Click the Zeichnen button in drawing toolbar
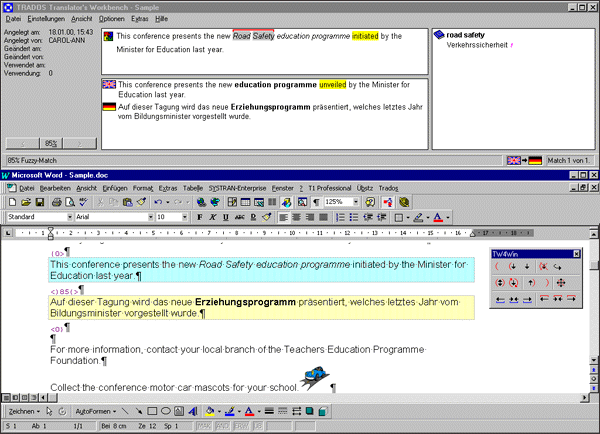The image size is (600, 434). click(x=24, y=411)
